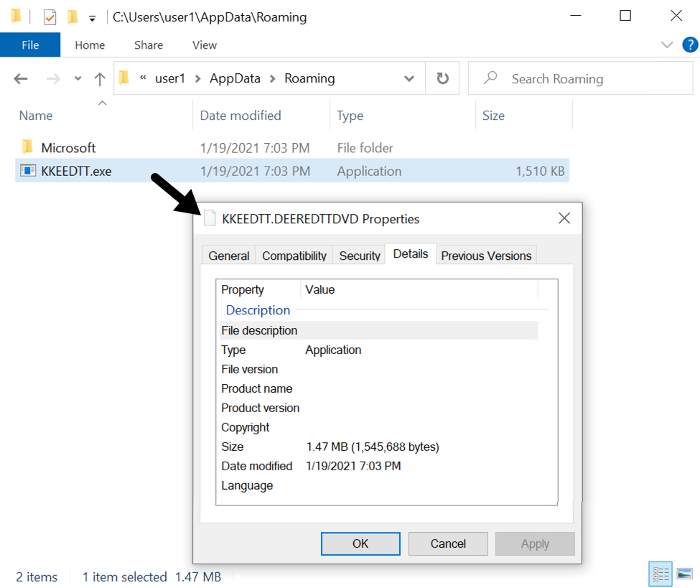700x588 pixels.
Task: Click OK in Properties dialog
Action: 360,543
